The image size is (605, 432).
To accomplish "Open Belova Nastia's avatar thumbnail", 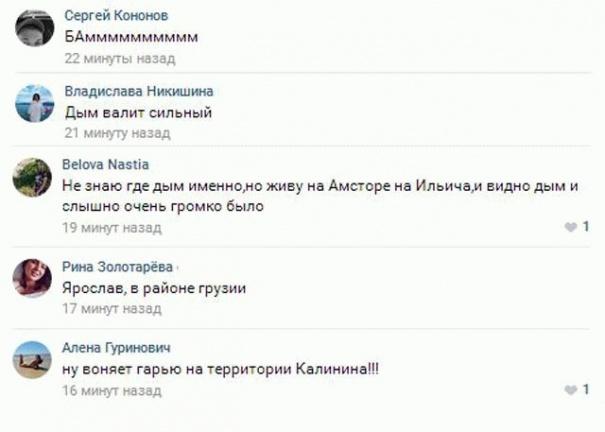I will [x=33, y=176].
